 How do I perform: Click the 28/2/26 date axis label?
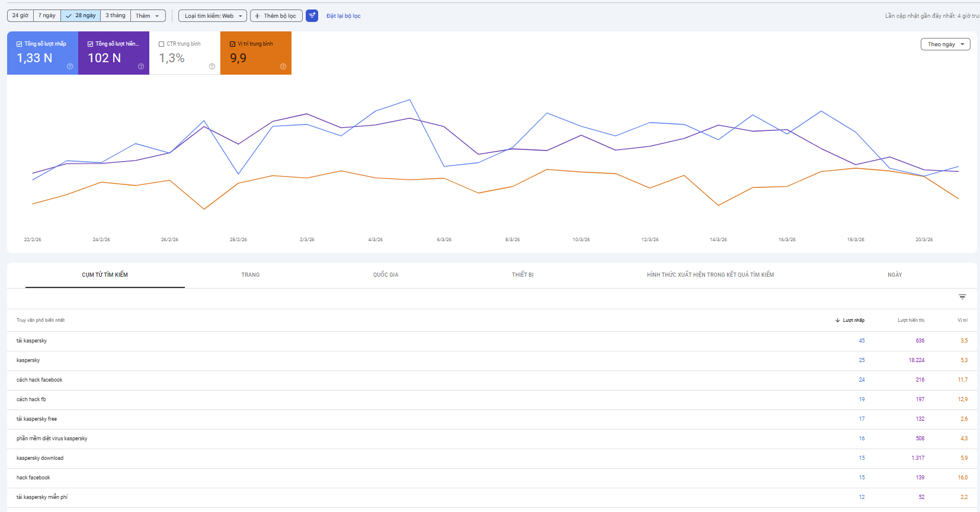coord(238,239)
